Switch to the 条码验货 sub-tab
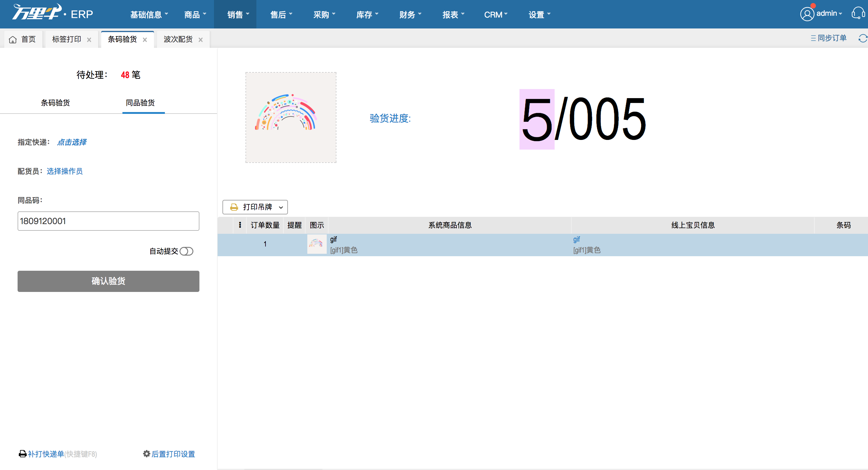 tap(55, 103)
